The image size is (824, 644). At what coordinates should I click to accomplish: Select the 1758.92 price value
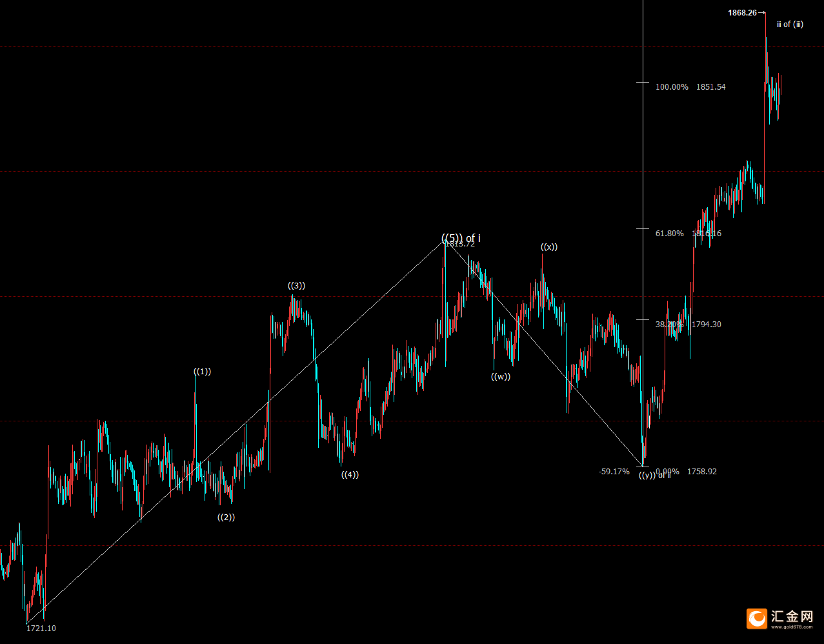[x=702, y=471]
